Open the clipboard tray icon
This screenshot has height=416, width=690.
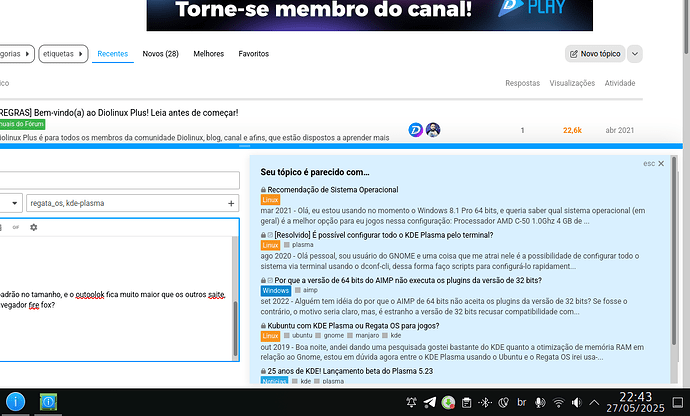466,402
